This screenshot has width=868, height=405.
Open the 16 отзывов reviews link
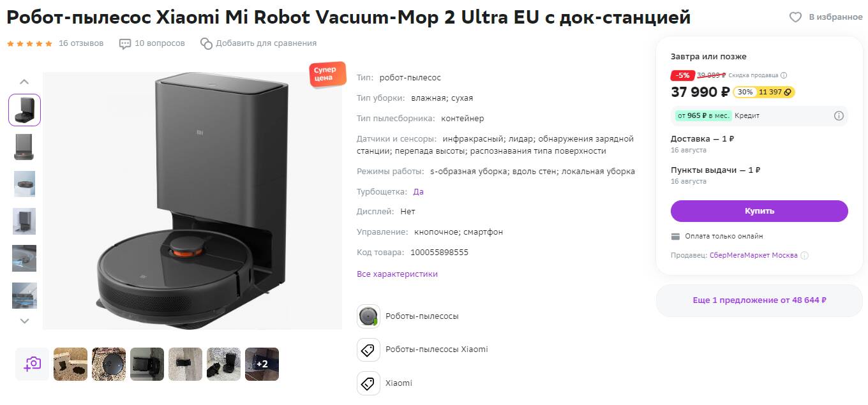pos(81,43)
